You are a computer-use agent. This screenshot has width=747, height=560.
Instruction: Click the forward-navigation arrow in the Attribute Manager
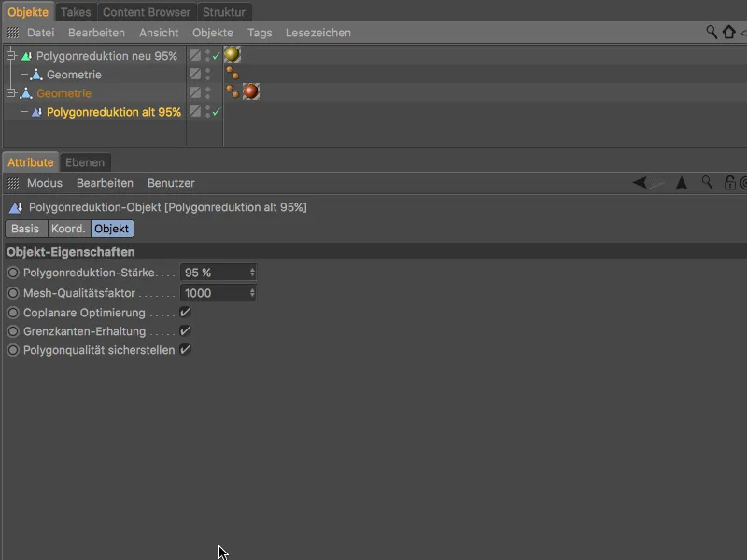[682, 183]
